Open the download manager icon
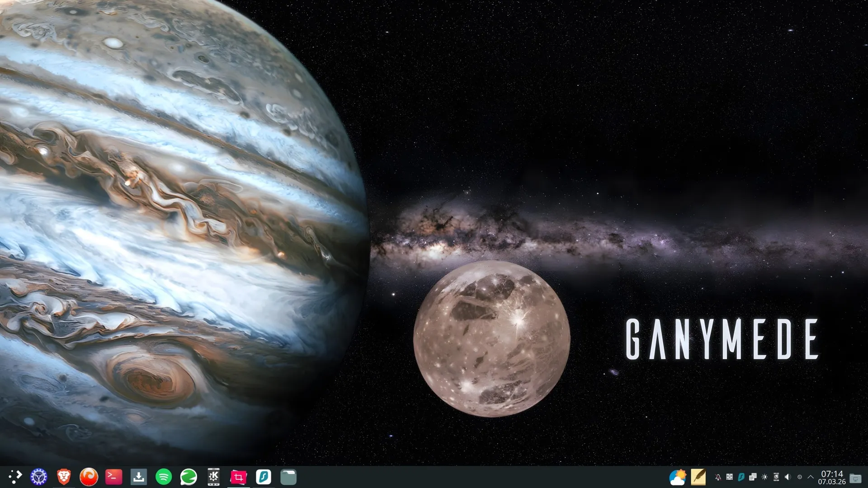Viewport: 868px width, 488px height. click(139, 477)
